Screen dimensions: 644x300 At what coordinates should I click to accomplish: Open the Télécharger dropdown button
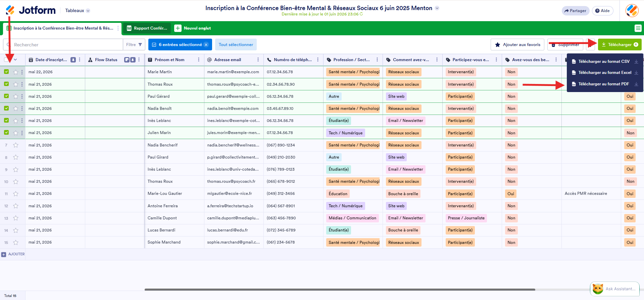[620, 45]
